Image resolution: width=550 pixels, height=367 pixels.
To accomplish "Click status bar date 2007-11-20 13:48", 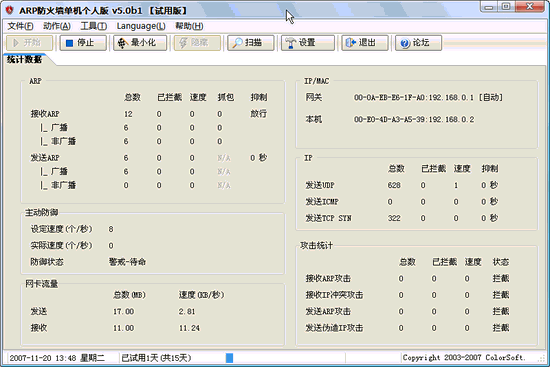I will pos(43,358).
